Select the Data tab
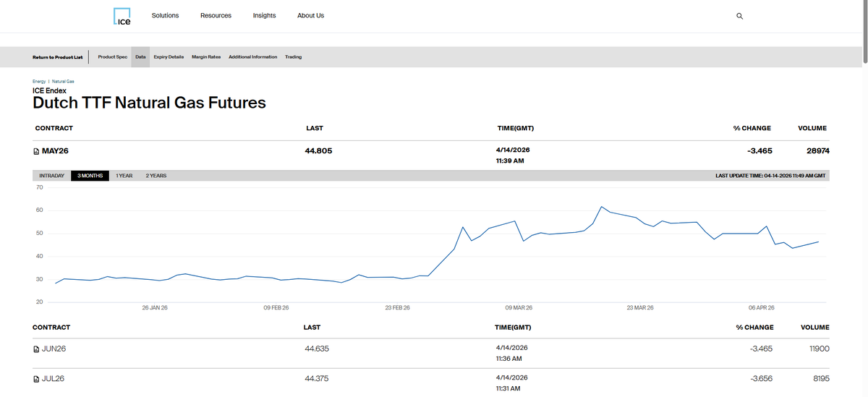The image size is (868, 397). pos(140,57)
